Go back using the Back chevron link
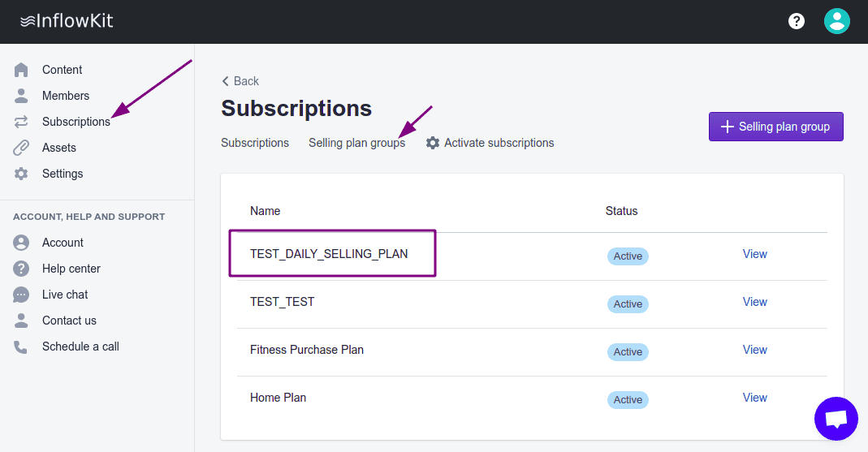The width and height of the screenshot is (868, 452). pyautogui.click(x=240, y=81)
